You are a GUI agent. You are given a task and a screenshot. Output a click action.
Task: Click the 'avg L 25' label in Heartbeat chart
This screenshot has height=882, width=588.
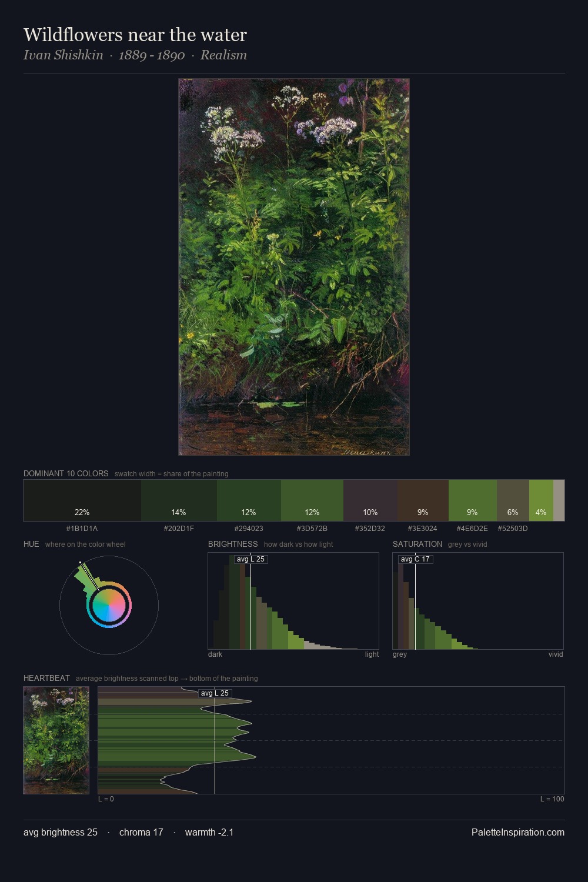tap(215, 693)
